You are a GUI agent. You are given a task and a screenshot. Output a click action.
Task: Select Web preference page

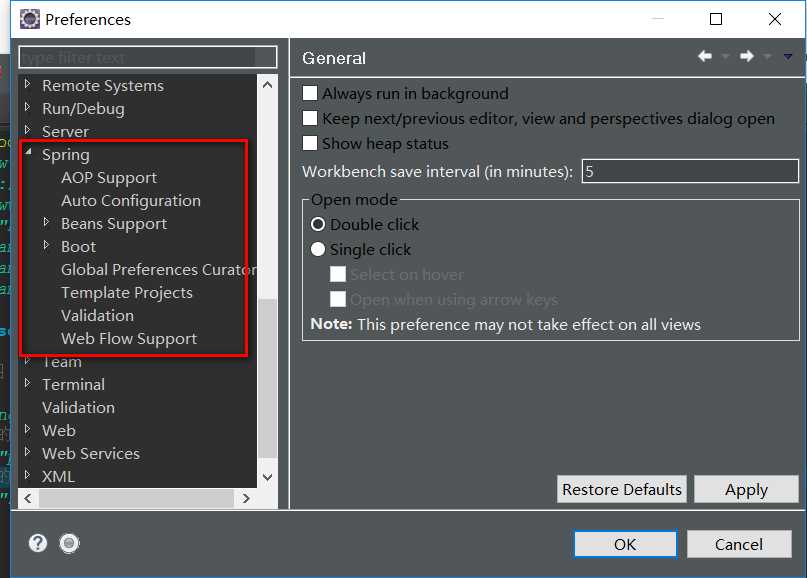pyautogui.click(x=59, y=430)
